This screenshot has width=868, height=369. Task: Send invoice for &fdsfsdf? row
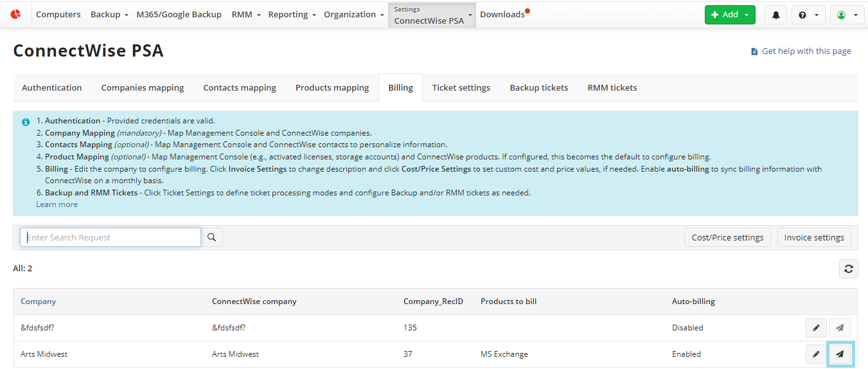(840, 328)
